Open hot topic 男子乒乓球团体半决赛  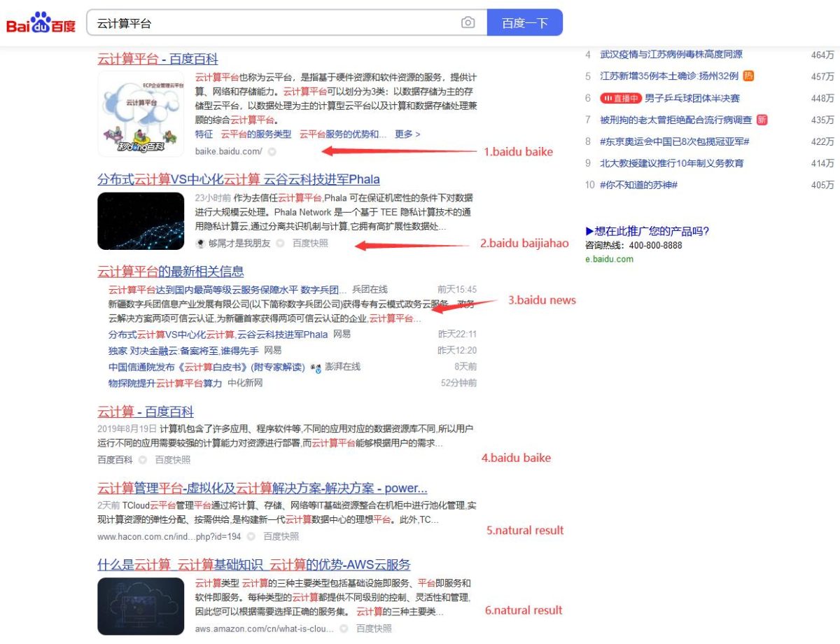[692, 98]
